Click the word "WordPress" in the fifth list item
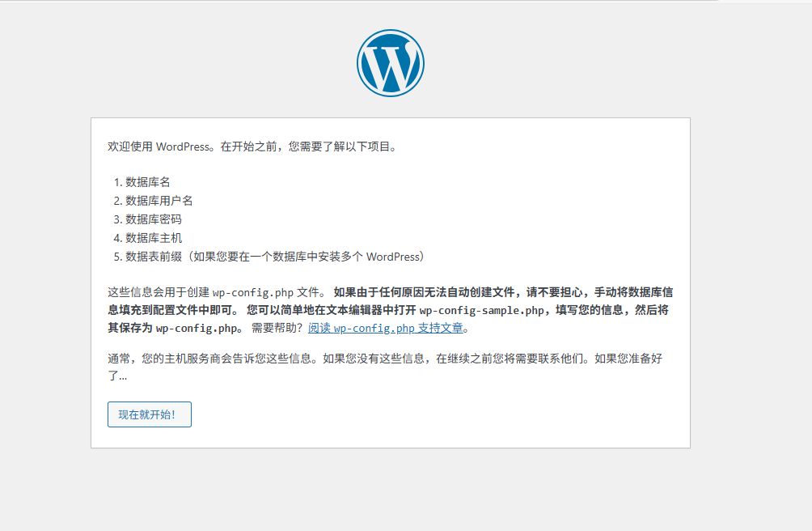 (x=393, y=257)
